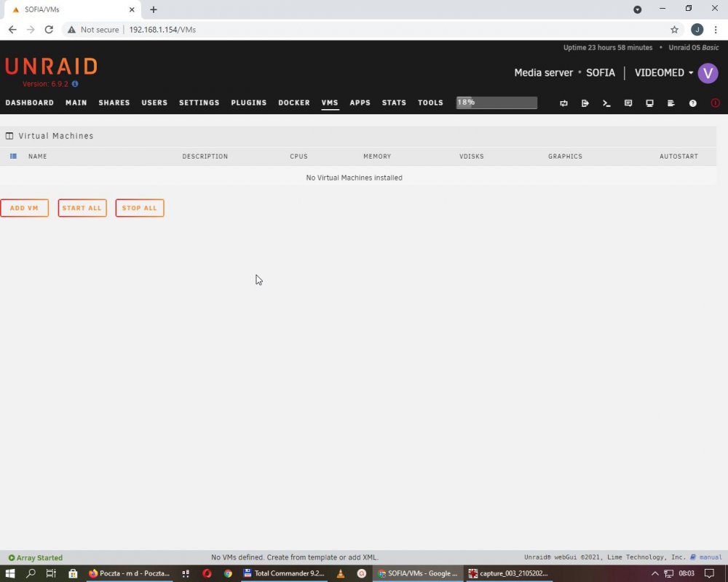Viewport: 728px width, 582px height.
Task: Click the STOP ALL button
Action: (140, 208)
